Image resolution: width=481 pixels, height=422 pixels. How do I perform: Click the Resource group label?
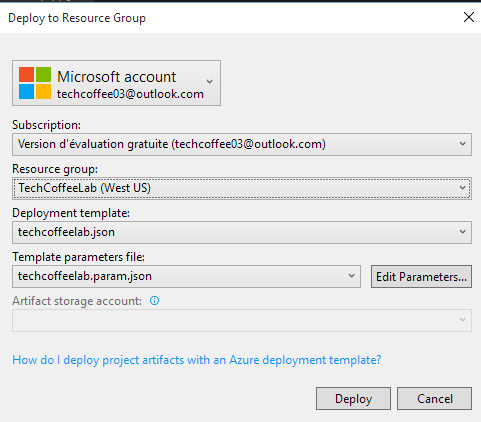tap(55, 169)
